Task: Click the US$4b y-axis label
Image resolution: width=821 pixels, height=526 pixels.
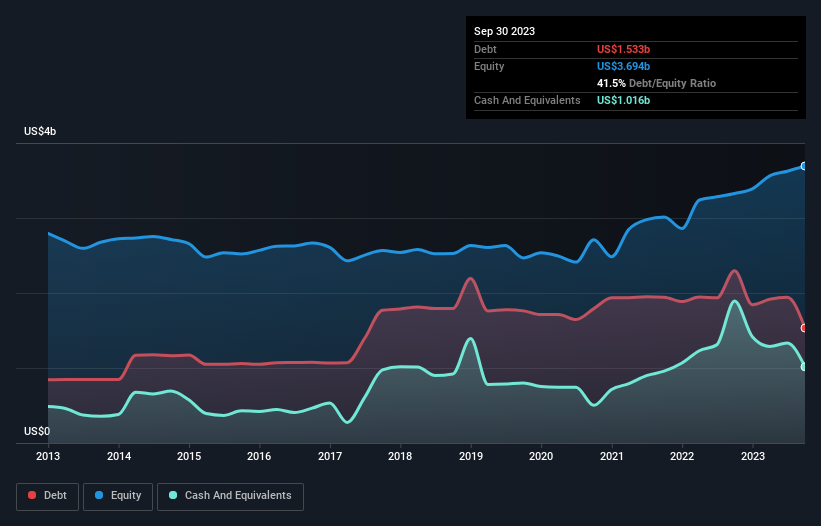Action: click(40, 131)
